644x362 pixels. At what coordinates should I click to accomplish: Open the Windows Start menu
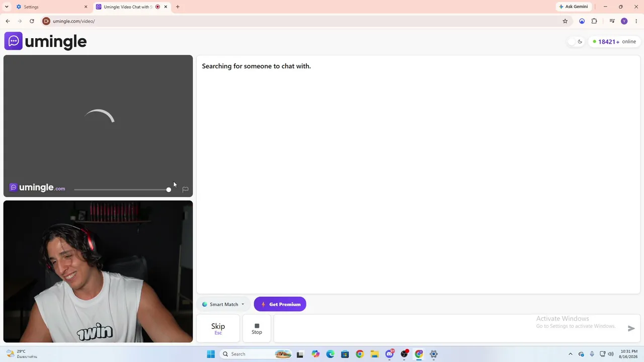[x=211, y=354]
